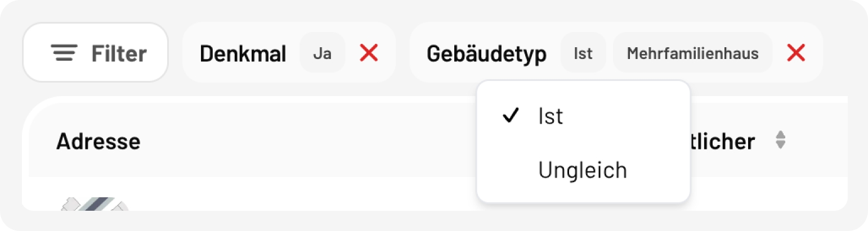Click the Filter text label
The width and height of the screenshot is (868, 231).
click(x=119, y=53)
